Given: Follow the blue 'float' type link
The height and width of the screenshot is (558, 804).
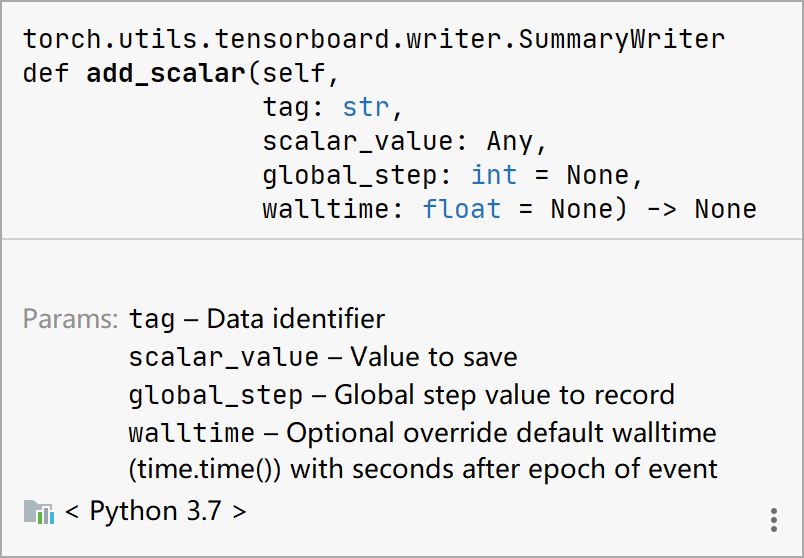Looking at the screenshot, I should click(461, 209).
